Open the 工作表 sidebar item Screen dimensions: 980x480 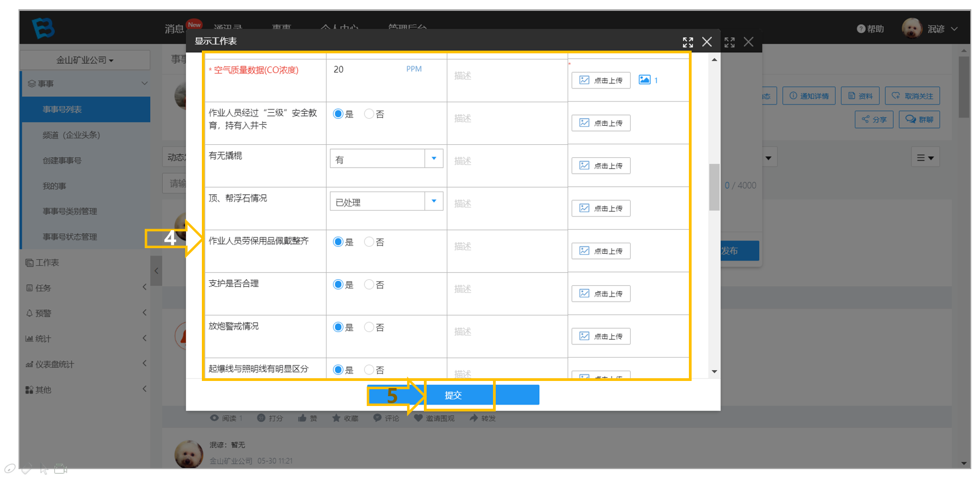pyautogui.click(x=85, y=262)
